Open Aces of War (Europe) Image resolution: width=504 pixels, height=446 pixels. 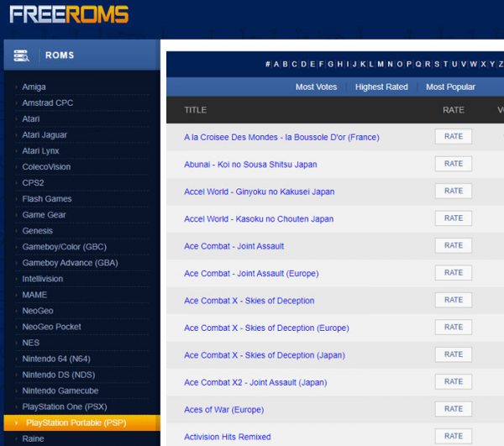click(x=223, y=410)
